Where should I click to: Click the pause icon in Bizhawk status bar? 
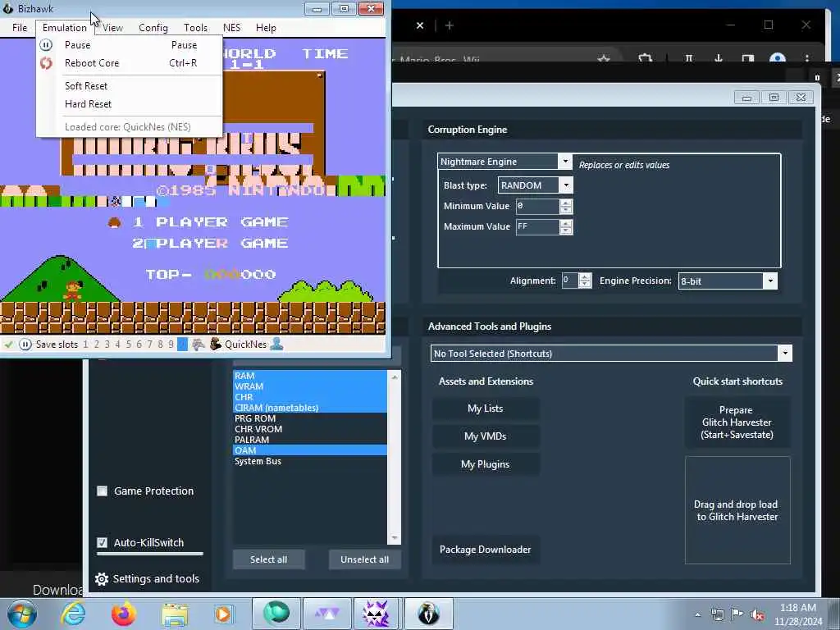pos(25,345)
